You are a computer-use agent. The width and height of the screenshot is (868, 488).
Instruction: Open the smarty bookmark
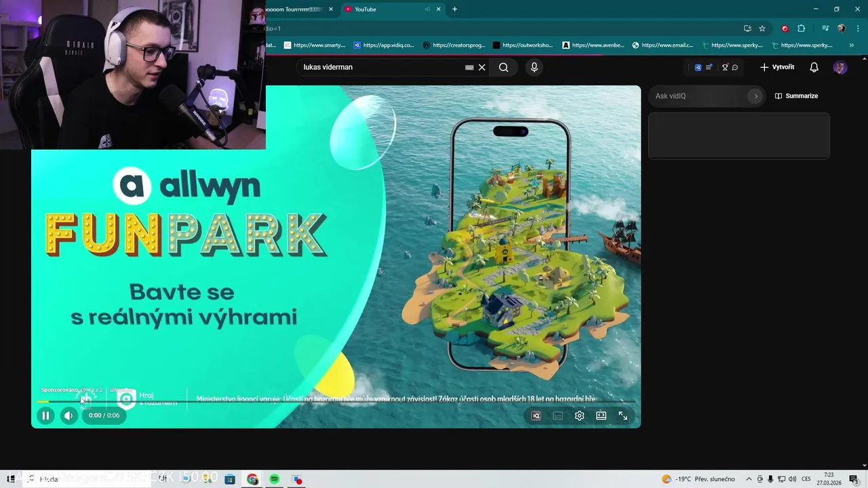point(315,45)
